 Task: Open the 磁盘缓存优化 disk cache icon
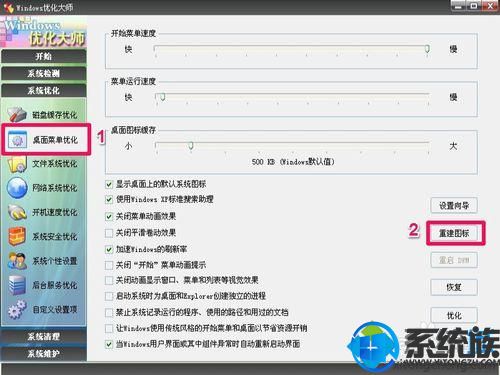tap(17, 114)
